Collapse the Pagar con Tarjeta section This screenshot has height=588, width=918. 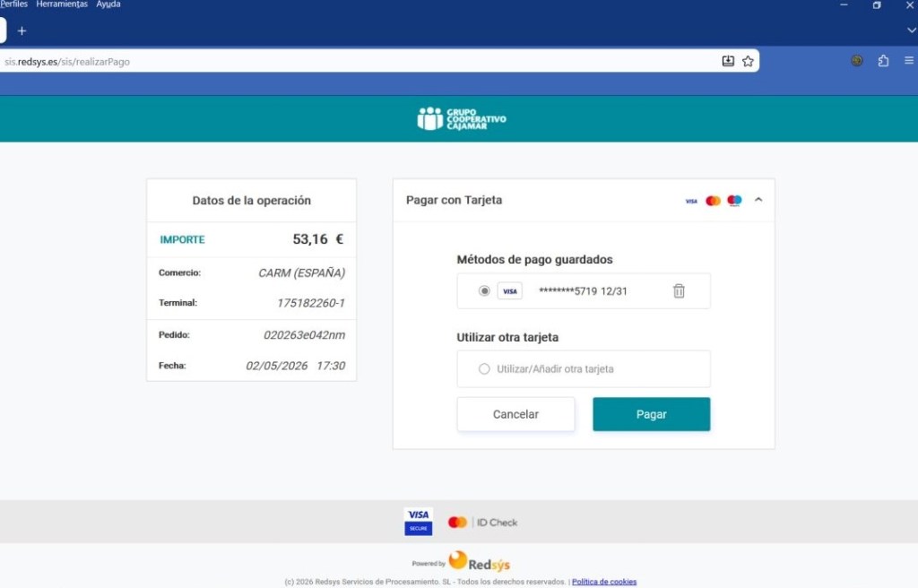(x=758, y=200)
